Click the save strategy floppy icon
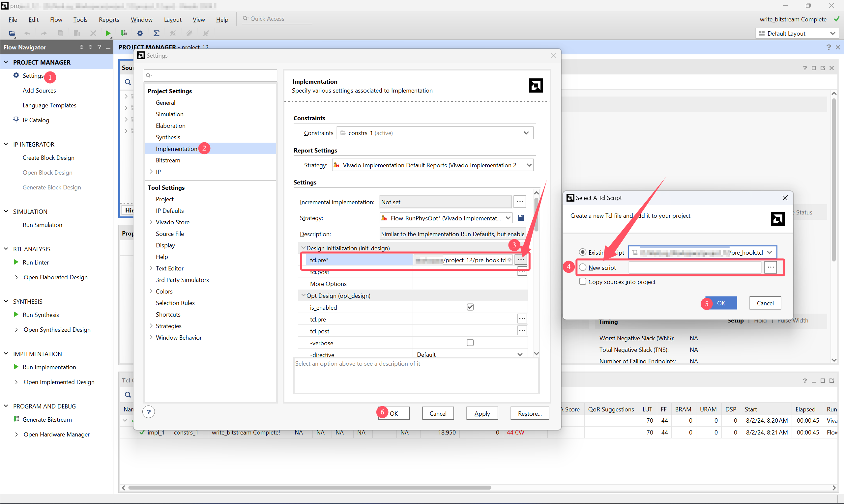844x504 pixels. click(x=520, y=218)
